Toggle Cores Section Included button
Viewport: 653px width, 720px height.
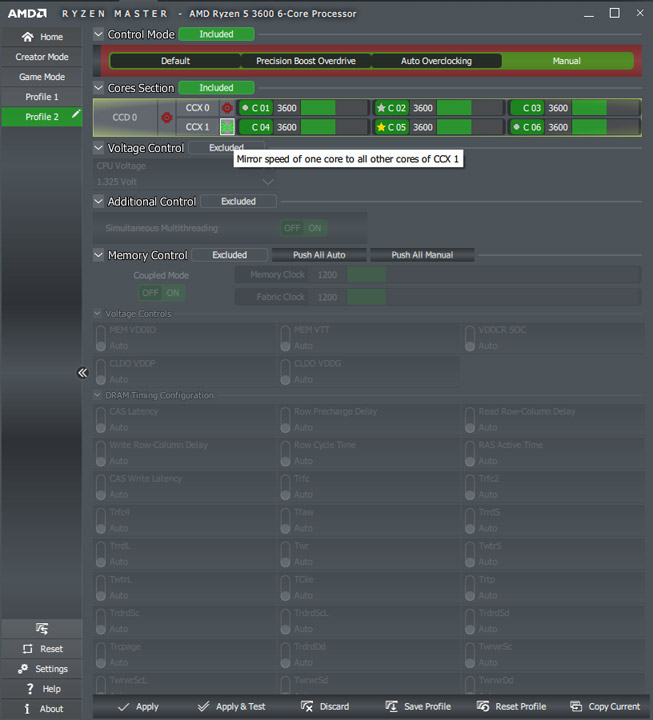(x=216, y=88)
